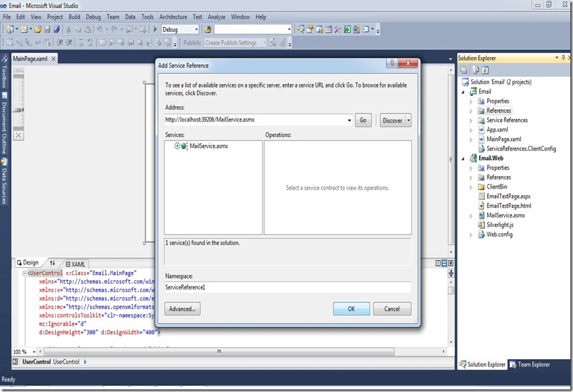Click the Add New Item toolbar icon
The width and height of the screenshot is (573, 392).
24,30
